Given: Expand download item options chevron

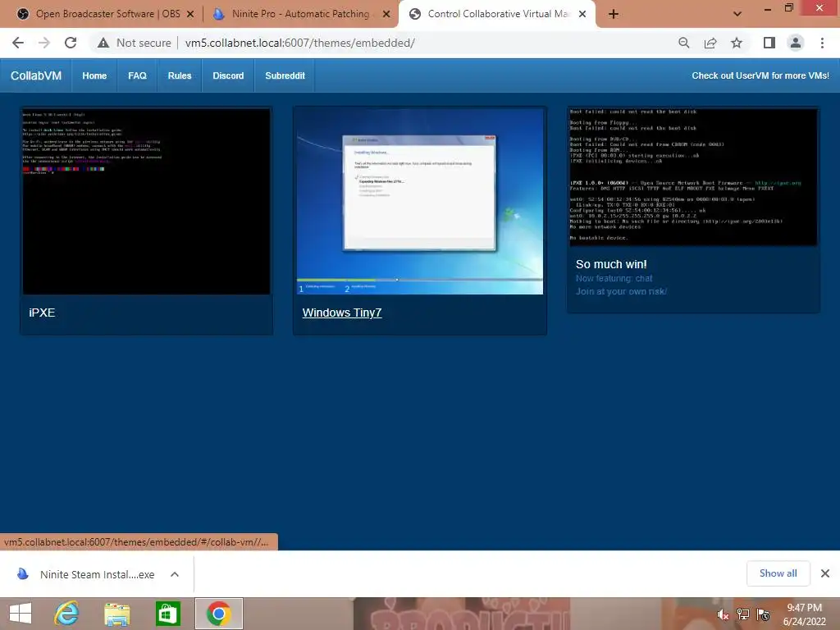Looking at the screenshot, I should pos(175,574).
